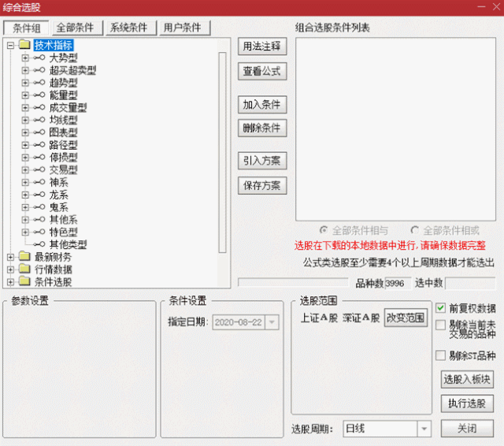Click the indicator icon beside 其他类型
This screenshot has width=504, height=446.
(x=39, y=244)
